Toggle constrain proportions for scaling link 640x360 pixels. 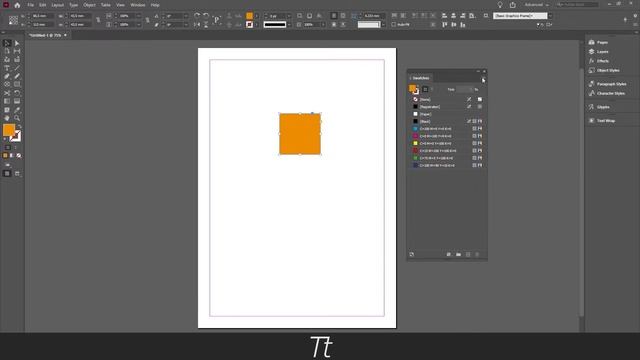click(147, 20)
